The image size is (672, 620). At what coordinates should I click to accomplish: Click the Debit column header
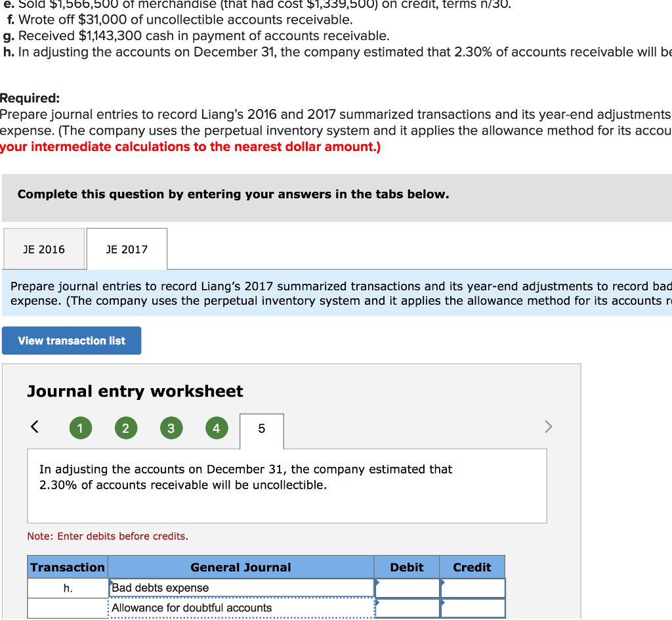407,567
